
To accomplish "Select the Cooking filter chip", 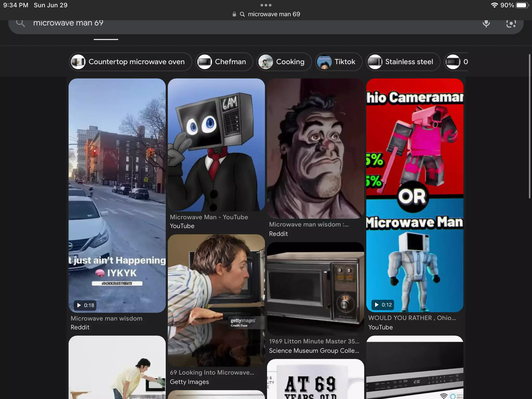I will click(x=284, y=62).
